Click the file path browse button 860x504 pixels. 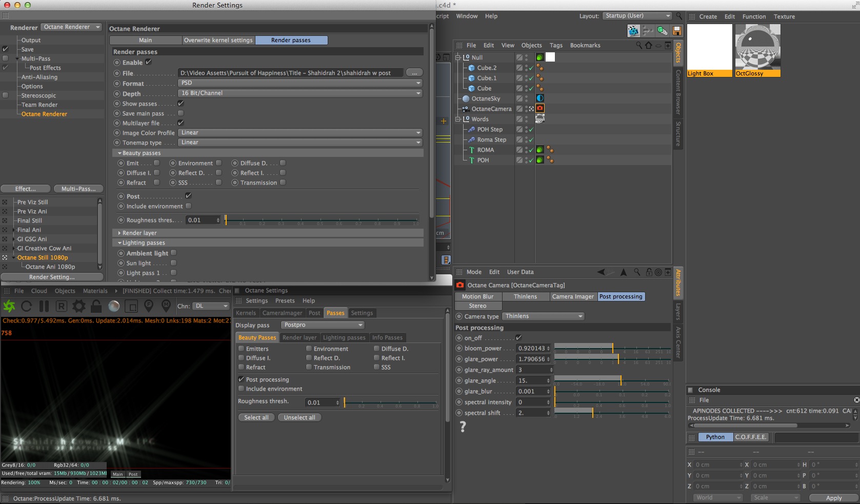click(414, 73)
